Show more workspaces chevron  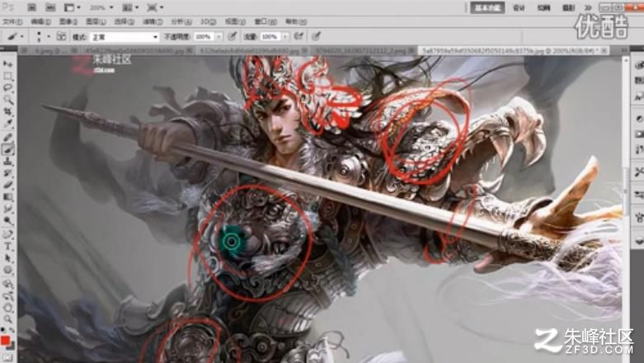coord(588,7)
